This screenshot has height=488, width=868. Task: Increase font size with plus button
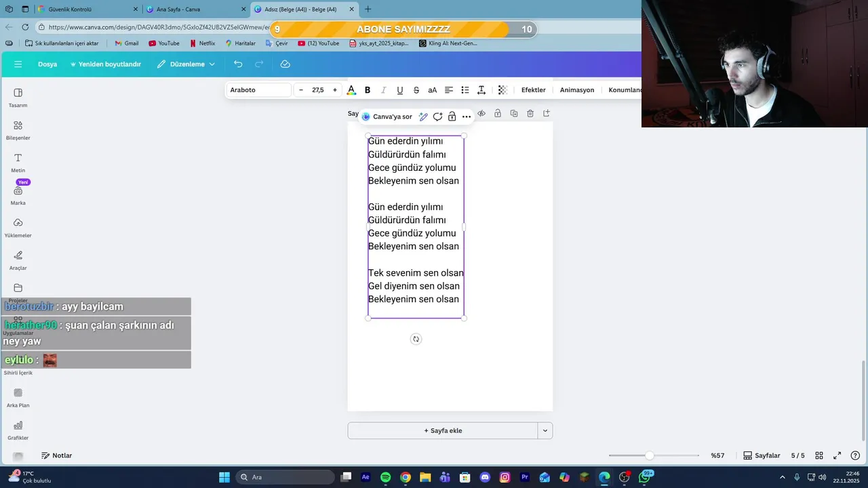pos(335,89)
